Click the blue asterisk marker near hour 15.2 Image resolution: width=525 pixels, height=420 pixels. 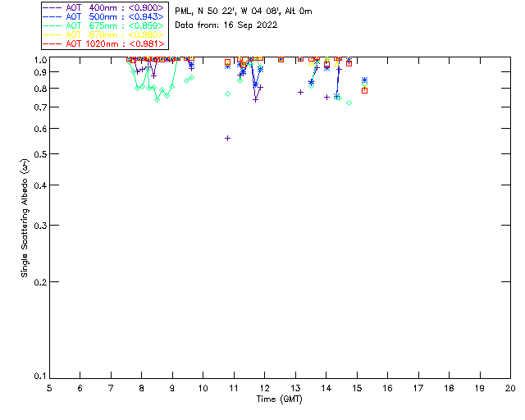pos(364,80)
